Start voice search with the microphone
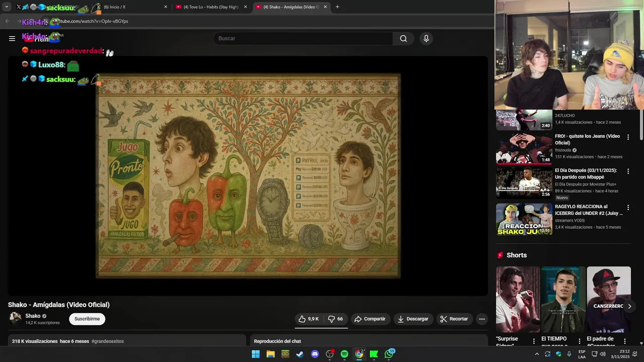 [426, 39]
